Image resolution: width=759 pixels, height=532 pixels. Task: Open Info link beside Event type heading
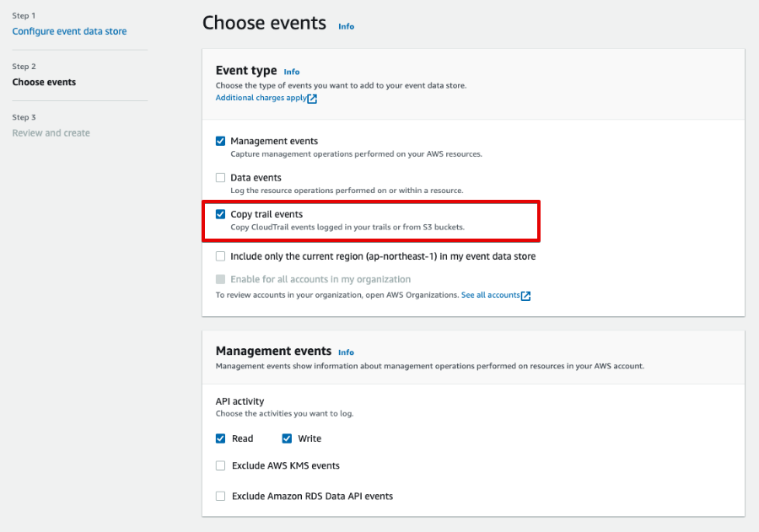pyautogui.click(x=292, y=72)
